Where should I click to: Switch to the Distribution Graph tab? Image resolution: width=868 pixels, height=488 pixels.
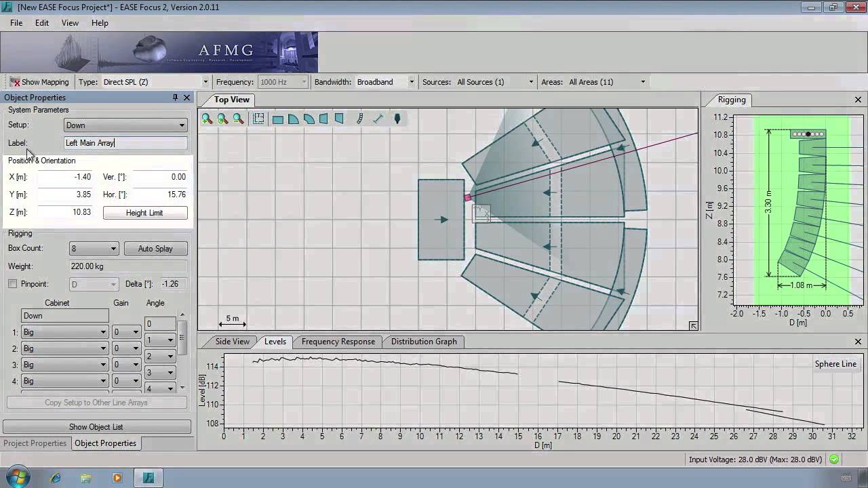click(x=424, y=342)
